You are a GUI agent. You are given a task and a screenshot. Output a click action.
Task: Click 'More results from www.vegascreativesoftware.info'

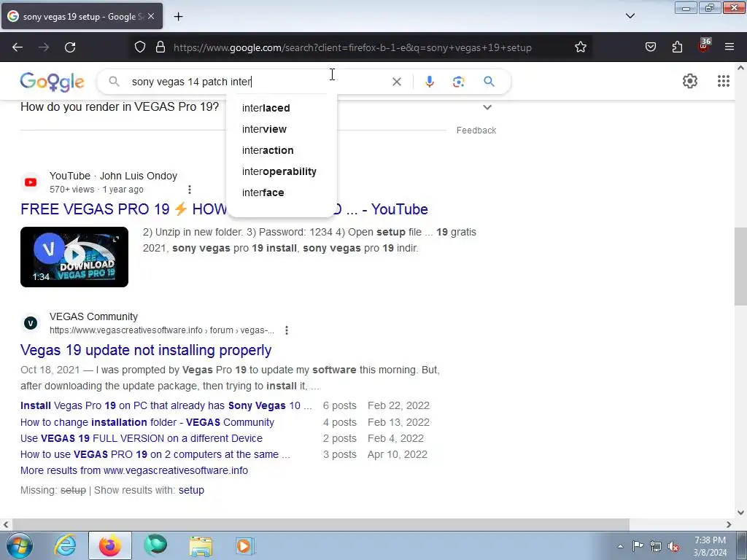[134, 470]
